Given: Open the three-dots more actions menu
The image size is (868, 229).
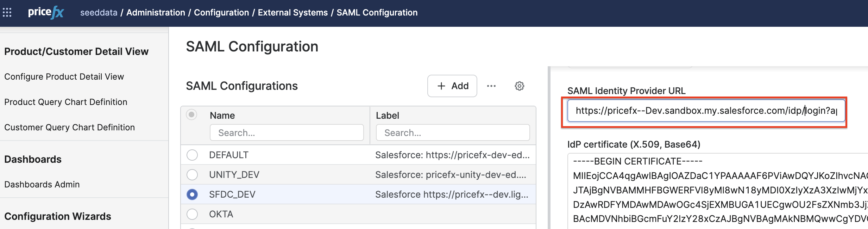Looking at the screenshot, I should pos(491,86).
